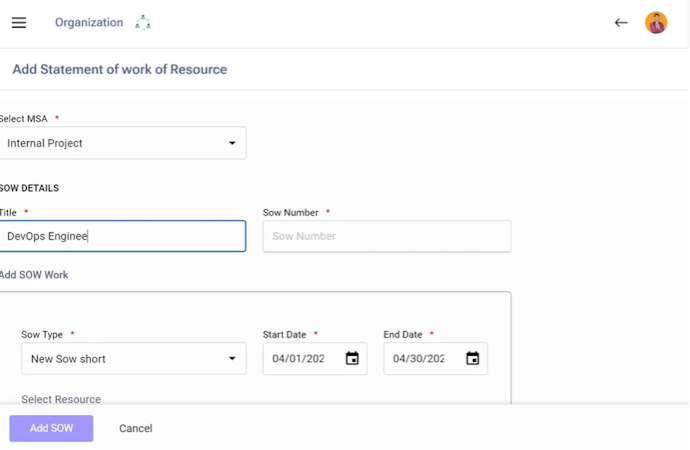Click the Add Statement of work heading
This screenshot has width=690, height=450.
(120, 70)
